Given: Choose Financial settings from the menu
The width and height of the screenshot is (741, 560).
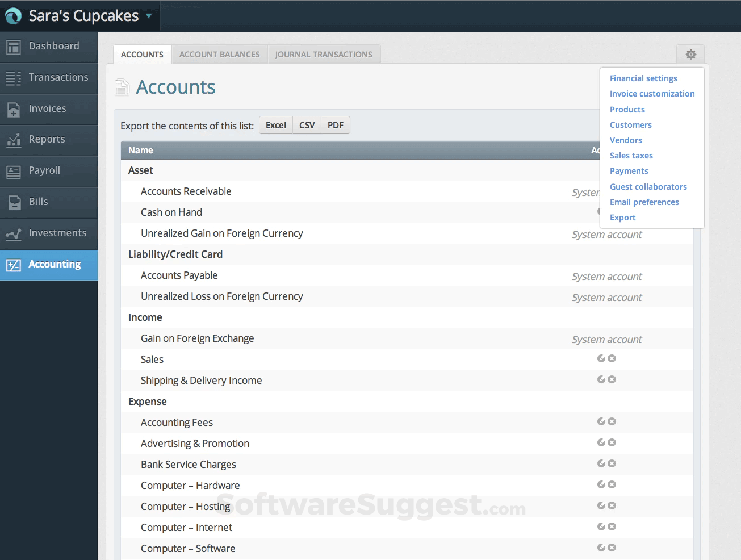Looking at the screenshot, I should pyautogui.click(x=643, y=78).
